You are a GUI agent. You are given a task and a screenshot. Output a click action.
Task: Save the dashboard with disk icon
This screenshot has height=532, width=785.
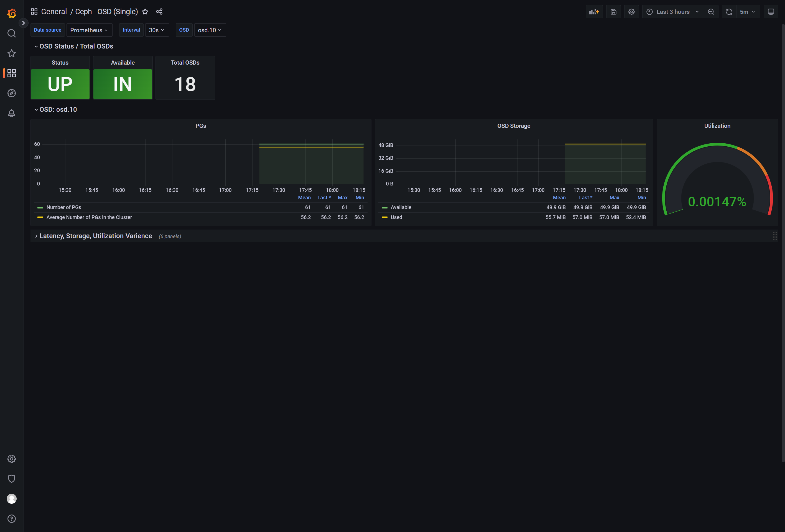click(613, 12)
